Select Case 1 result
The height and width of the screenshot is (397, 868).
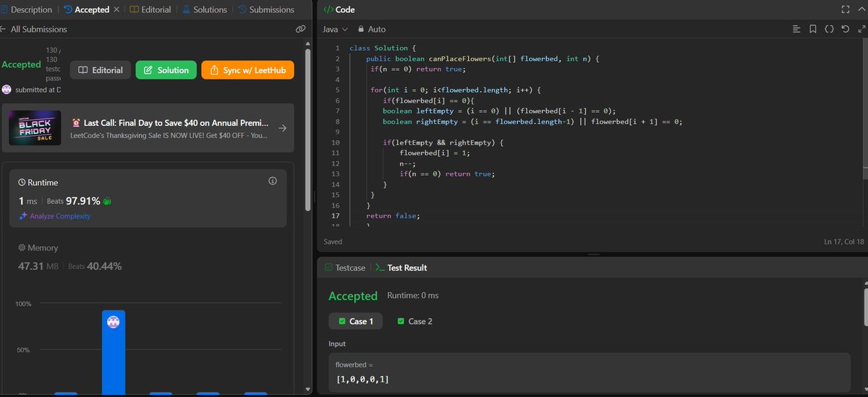point(356,321)
